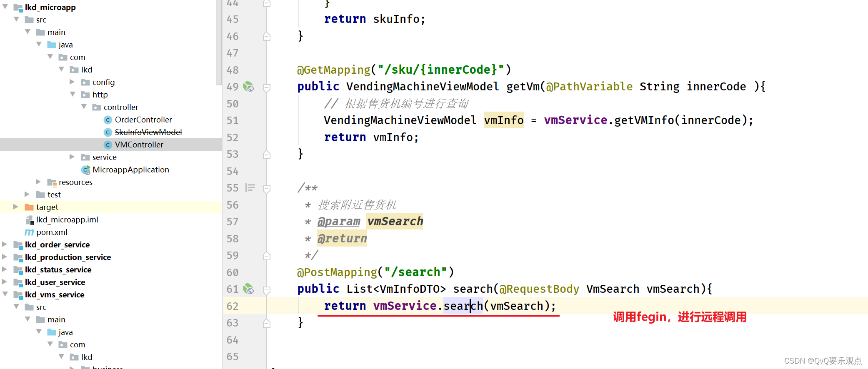868x369 pixels.
Task: Select the com package under lkd_vms_service
Action: coord(78,344)
